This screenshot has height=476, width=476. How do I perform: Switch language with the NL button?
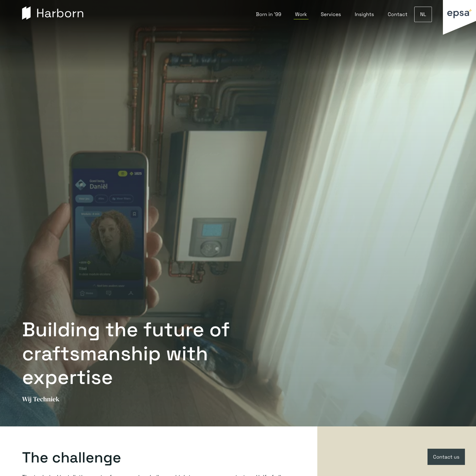coord(423,15)
